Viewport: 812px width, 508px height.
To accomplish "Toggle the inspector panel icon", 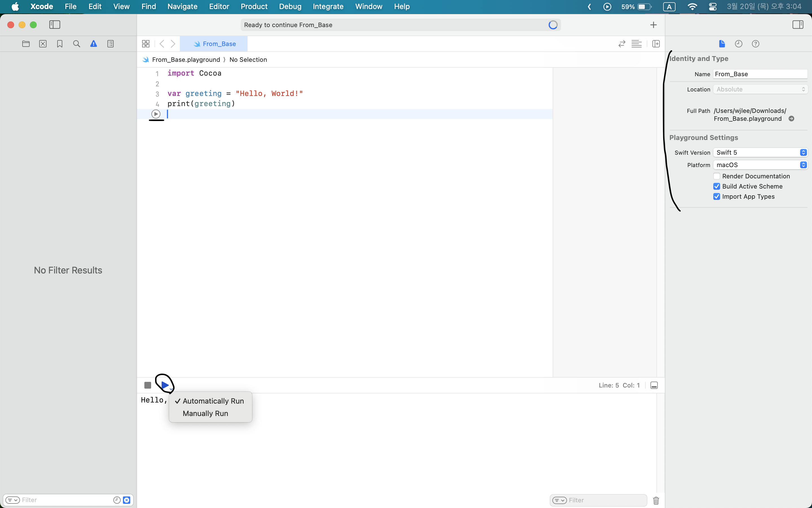I will [798, 25].
